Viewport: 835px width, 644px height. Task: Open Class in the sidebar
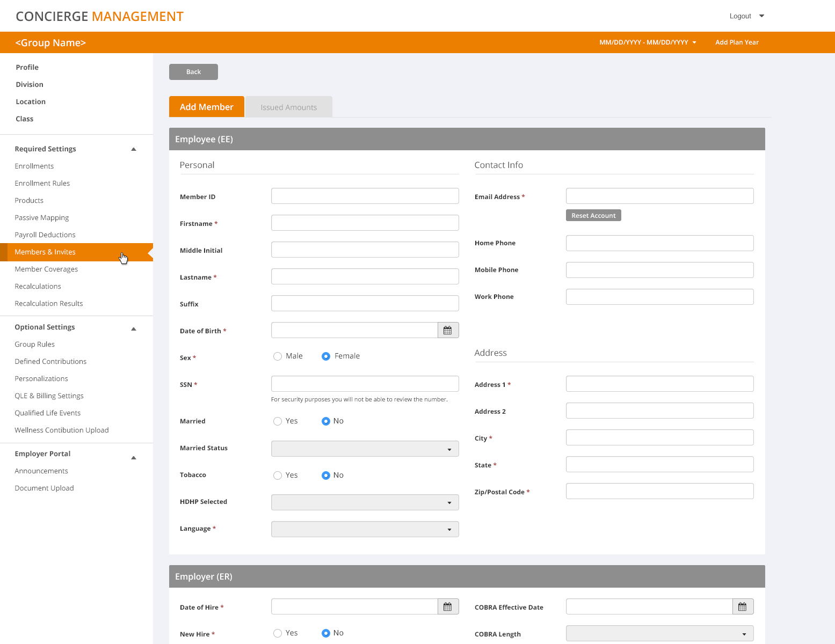click(25, 119)
